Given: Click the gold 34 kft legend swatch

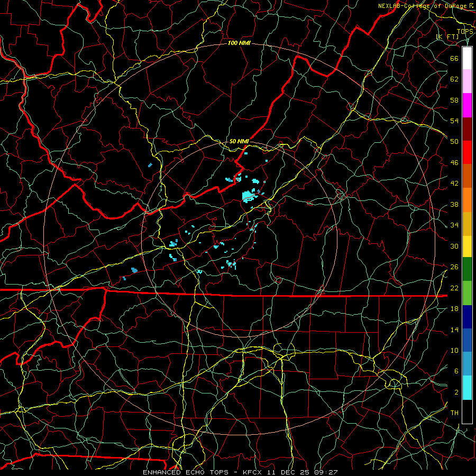Looking at the screenshot, I should (467, 224).
